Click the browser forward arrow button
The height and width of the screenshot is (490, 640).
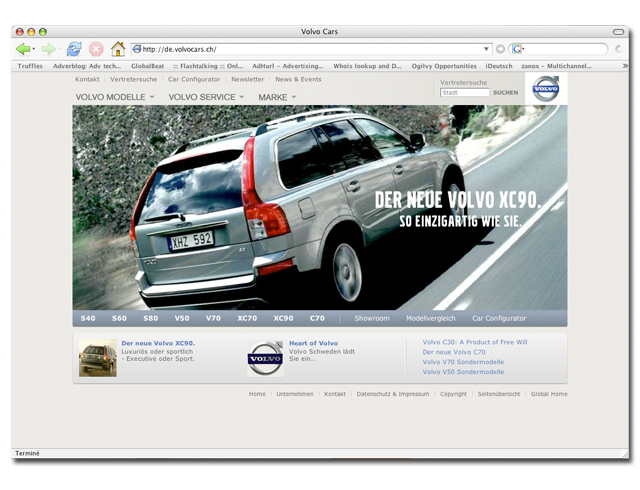point(47,49)
